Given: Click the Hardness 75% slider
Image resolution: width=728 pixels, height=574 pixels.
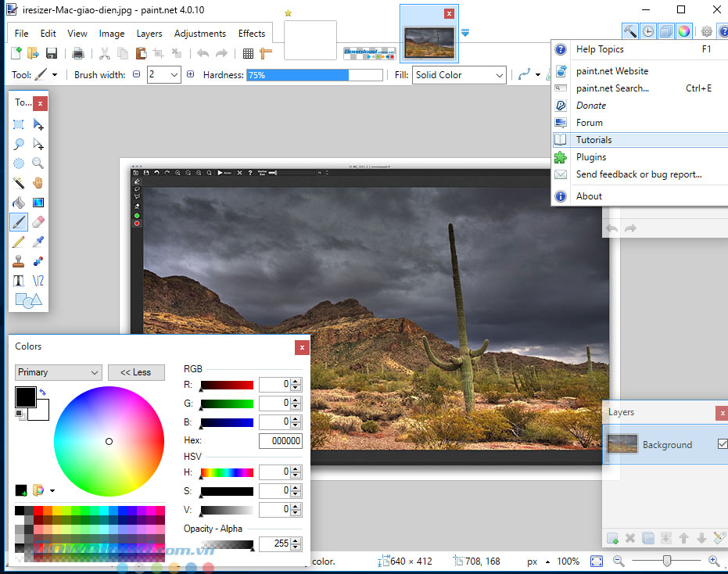Looking at the screenshot, I should (x=315, y=75).
